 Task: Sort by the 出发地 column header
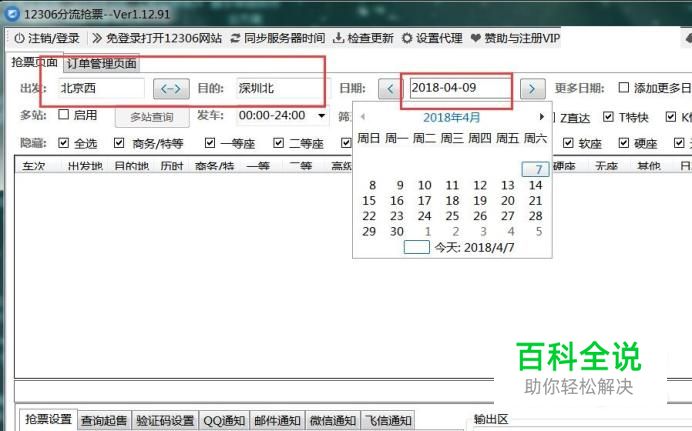[x=85, y=166]
